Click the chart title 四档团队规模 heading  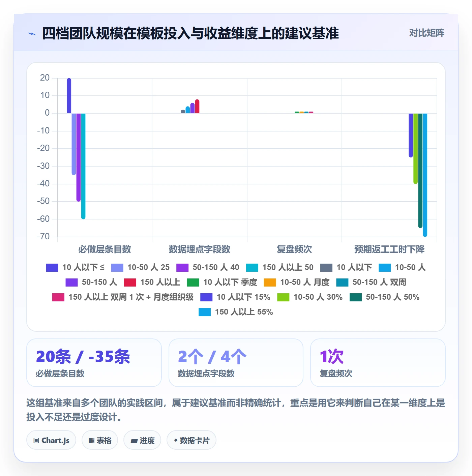190,33
